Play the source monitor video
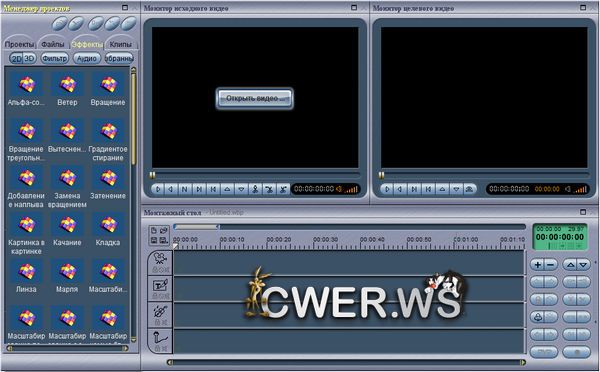Image resolution: width=600 pixels, height=372 pixels. pos(158,189)
